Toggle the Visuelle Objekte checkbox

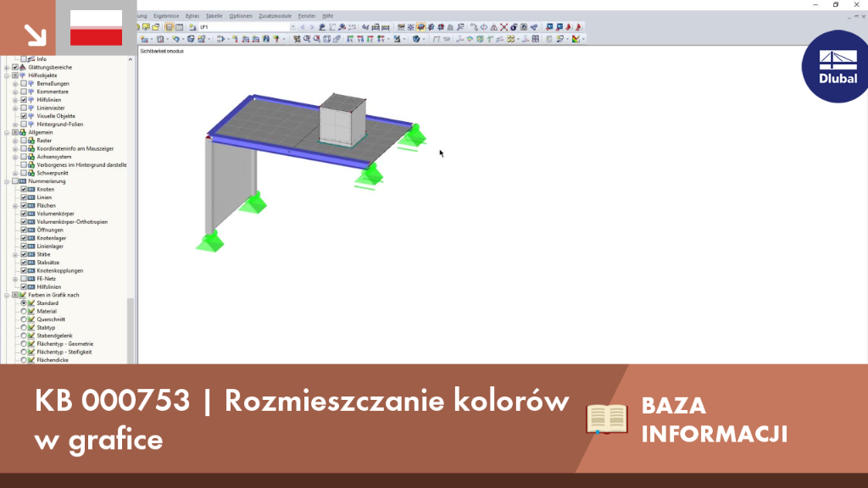(24, 116)
